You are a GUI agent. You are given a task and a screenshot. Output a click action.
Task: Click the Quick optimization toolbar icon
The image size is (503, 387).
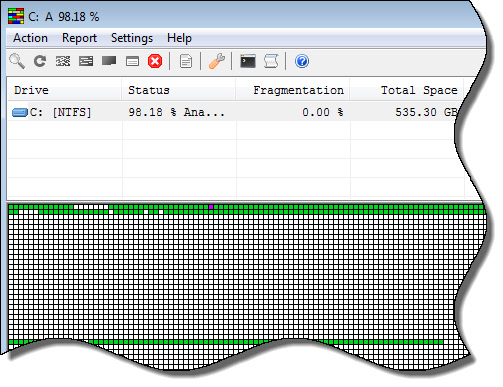[86, 61]
